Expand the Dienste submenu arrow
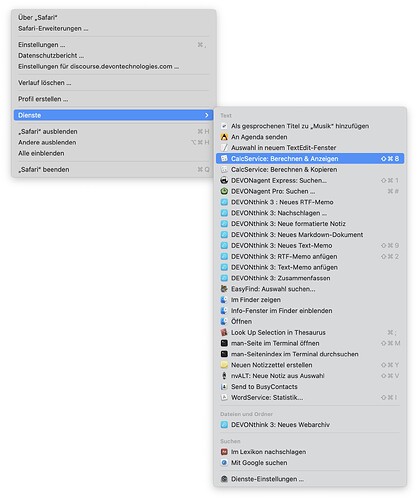Screen dimensions: 417x500 point(207,115)
